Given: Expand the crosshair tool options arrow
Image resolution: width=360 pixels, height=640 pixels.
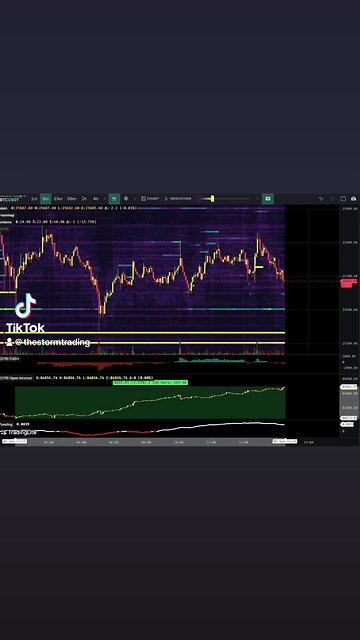Looking at the screenshot, I should click(135, 199).
